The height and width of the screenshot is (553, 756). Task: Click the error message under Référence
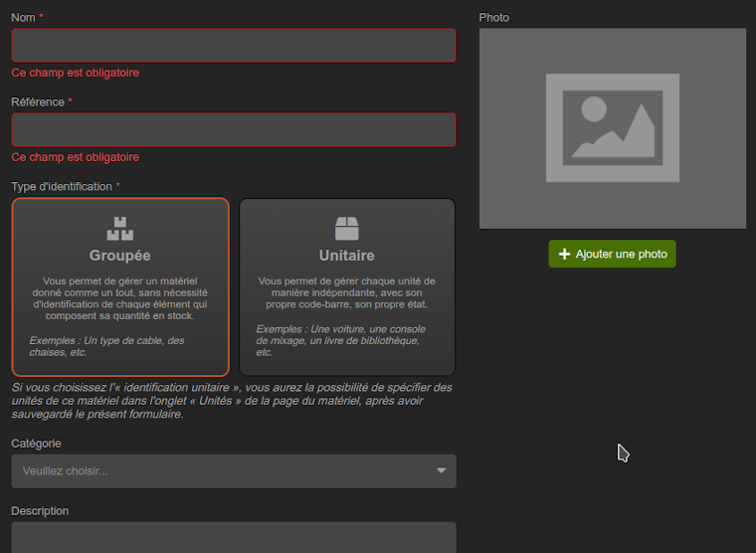pos(75,157)
